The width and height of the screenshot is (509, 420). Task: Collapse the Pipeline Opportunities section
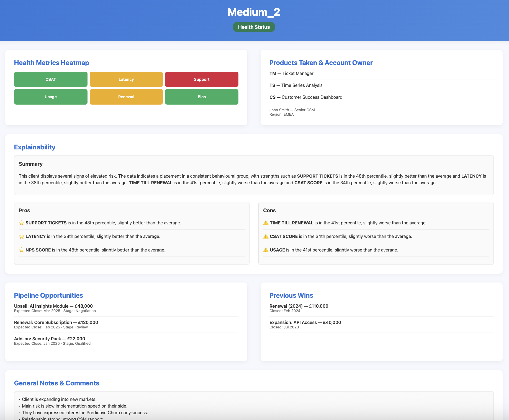(x=48, y=295)
